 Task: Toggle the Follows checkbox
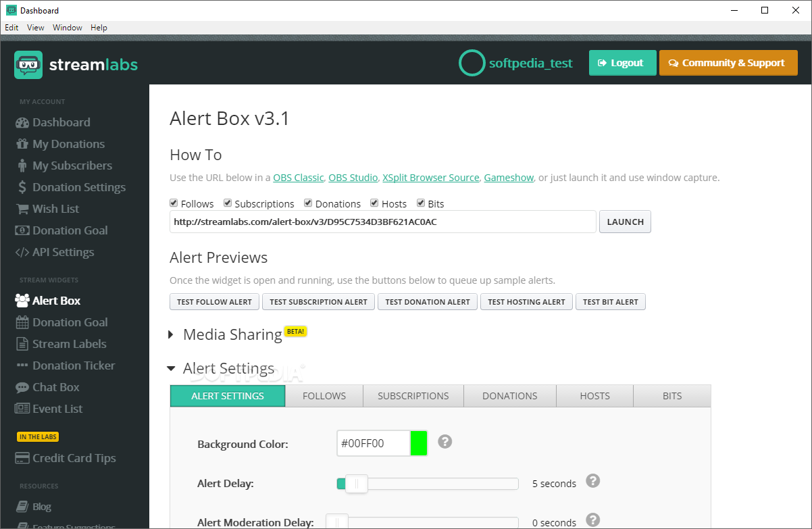[174, 203]
